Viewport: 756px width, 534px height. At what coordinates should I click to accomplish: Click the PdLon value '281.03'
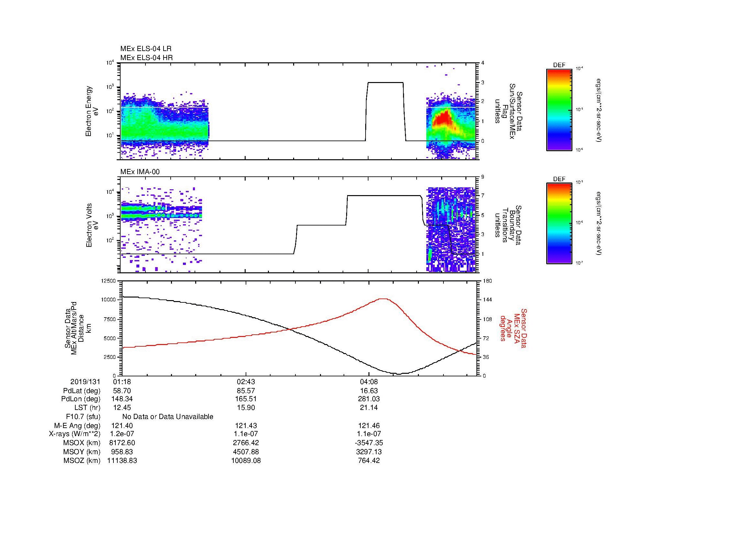369,399
